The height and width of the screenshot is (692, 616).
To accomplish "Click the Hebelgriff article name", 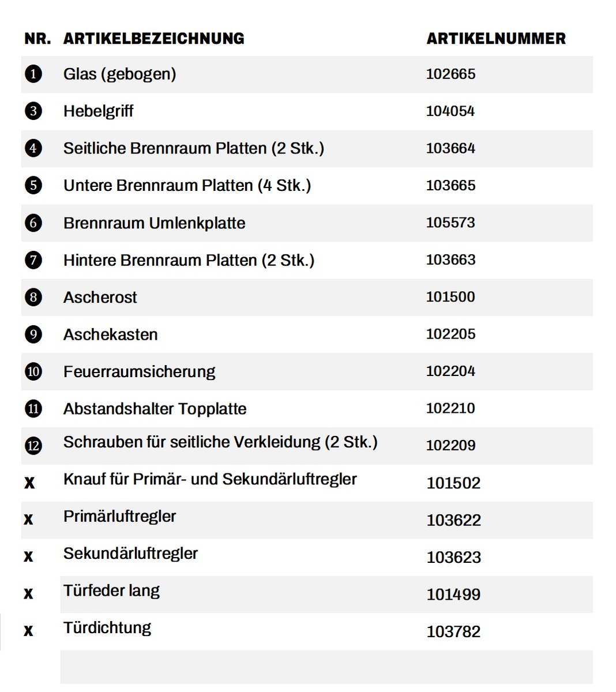I will (98, 111).
